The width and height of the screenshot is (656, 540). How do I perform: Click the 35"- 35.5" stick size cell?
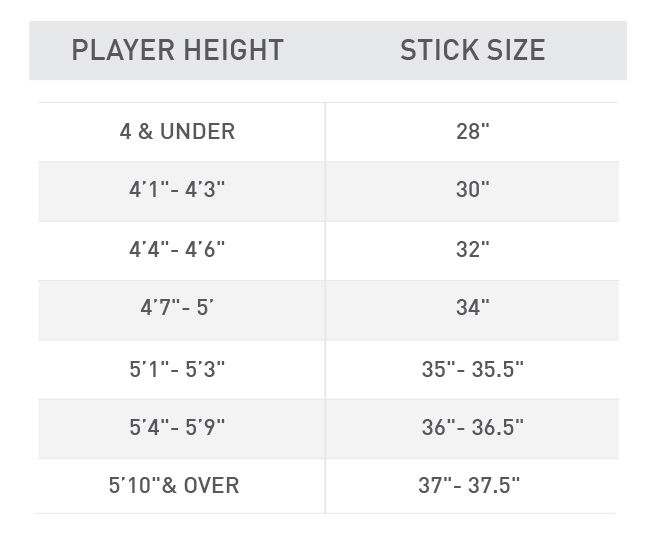[x=473, y=369]
